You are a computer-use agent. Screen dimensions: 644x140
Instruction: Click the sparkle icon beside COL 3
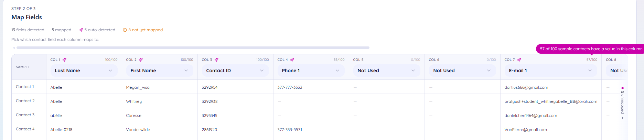point(216,60)
